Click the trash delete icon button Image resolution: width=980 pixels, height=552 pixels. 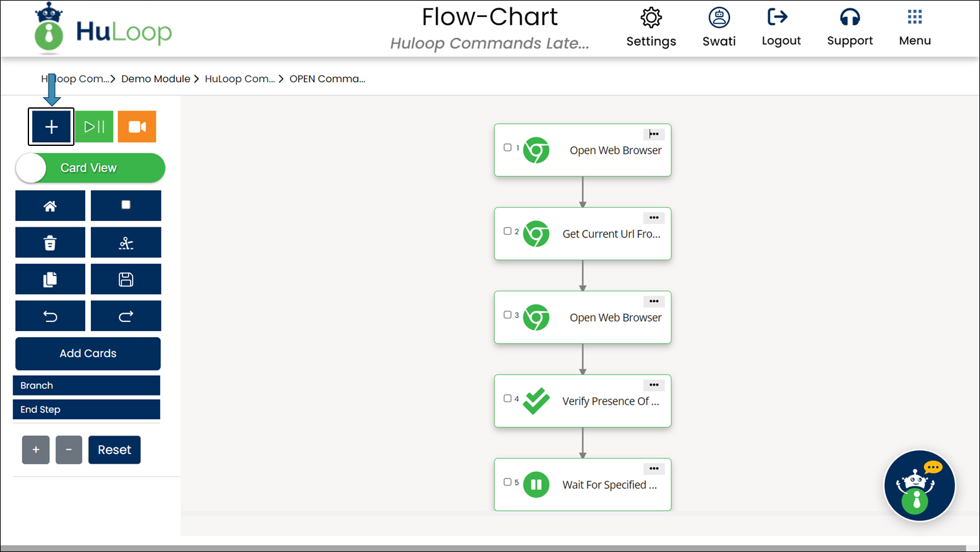click(x=50, y=243)
